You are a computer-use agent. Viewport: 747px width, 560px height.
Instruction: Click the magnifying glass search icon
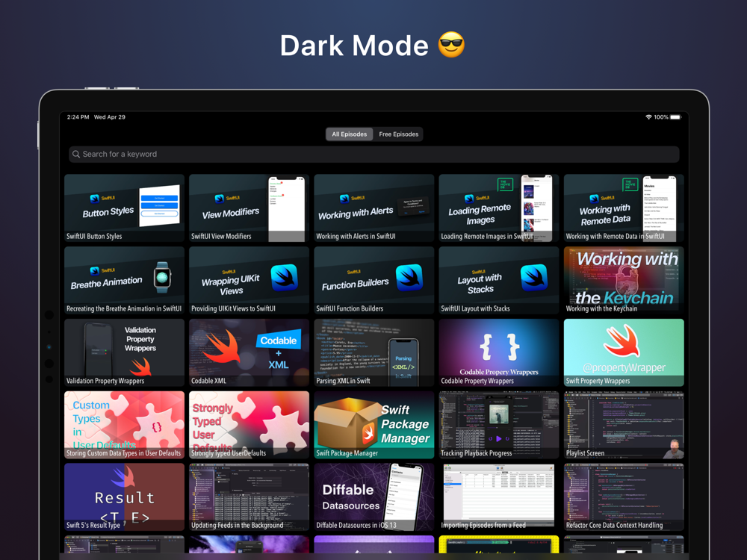pos(75,155)
